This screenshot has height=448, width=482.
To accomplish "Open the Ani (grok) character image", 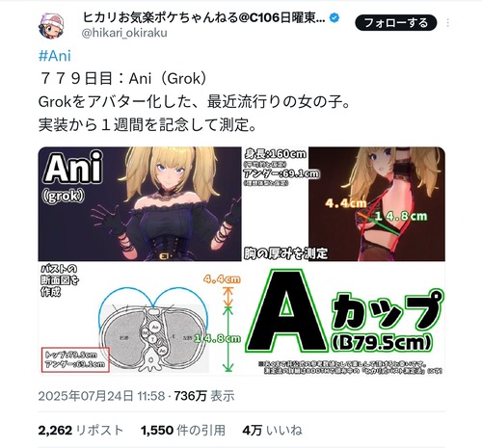I will pos(140,203).
